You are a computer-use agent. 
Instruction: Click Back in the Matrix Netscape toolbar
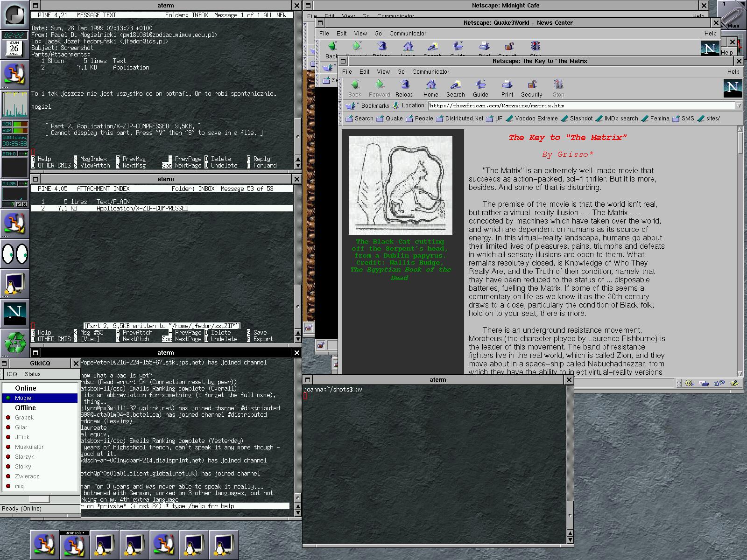(x=355, y=88)
